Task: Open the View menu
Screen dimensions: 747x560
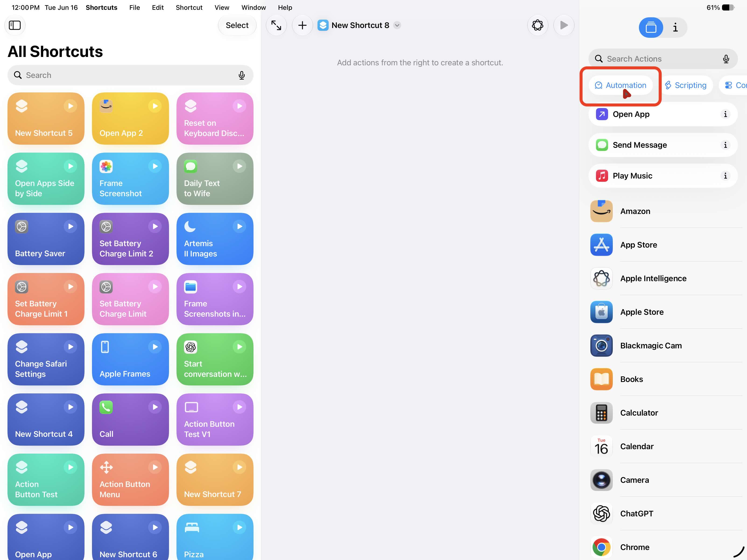Action: point(222,7)
